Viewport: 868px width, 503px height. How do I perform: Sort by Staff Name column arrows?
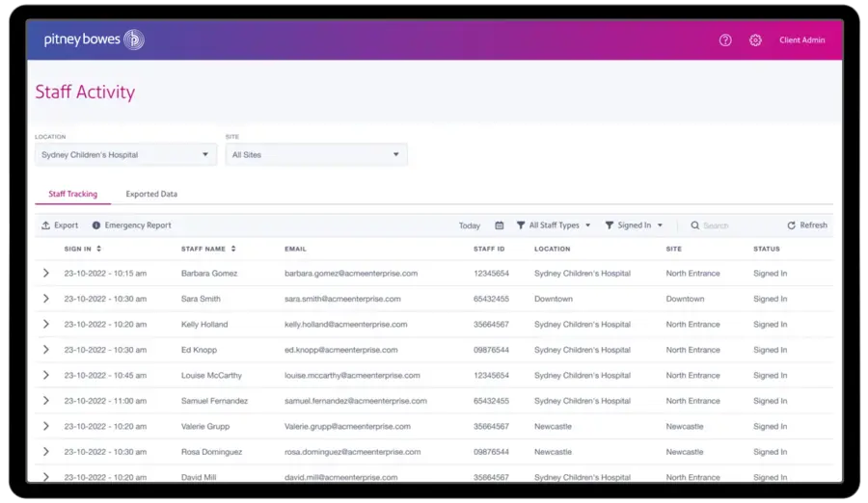(232, 249)
